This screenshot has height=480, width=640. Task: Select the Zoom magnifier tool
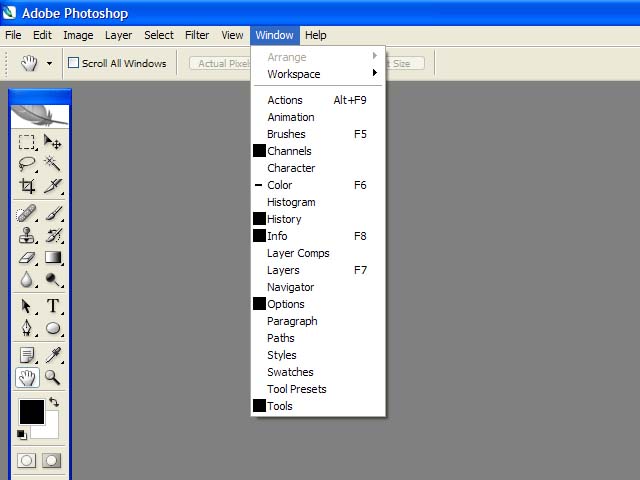(53, 378)
